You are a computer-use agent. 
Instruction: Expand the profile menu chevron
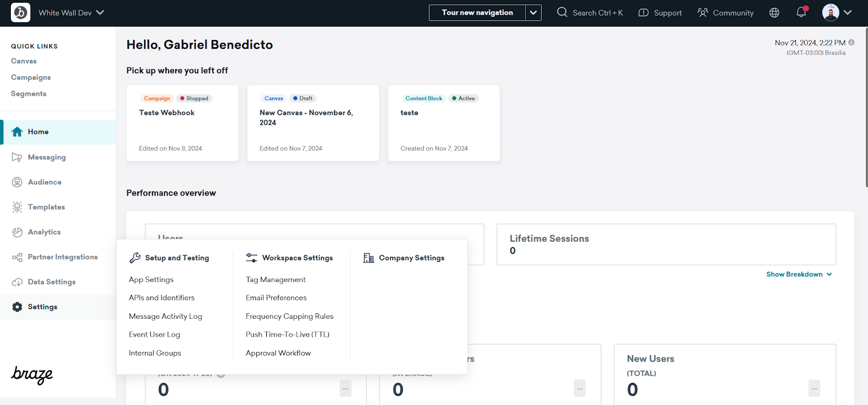click(847, 12)
